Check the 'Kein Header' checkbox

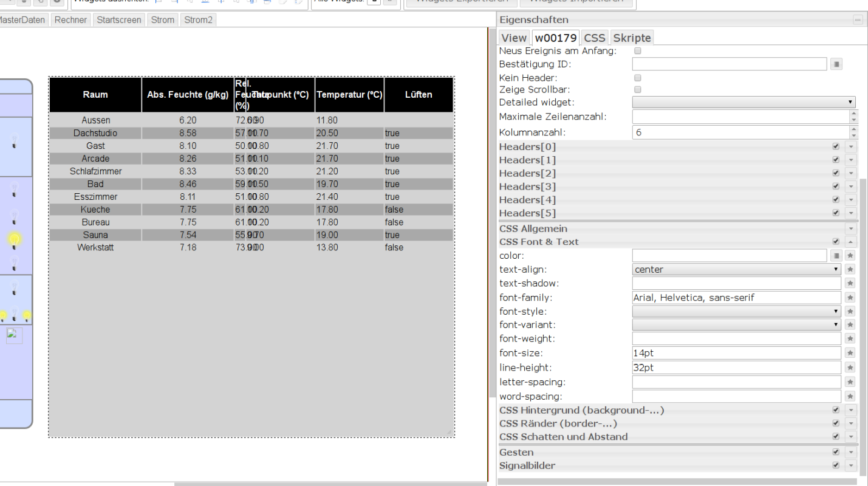point(637,78)
